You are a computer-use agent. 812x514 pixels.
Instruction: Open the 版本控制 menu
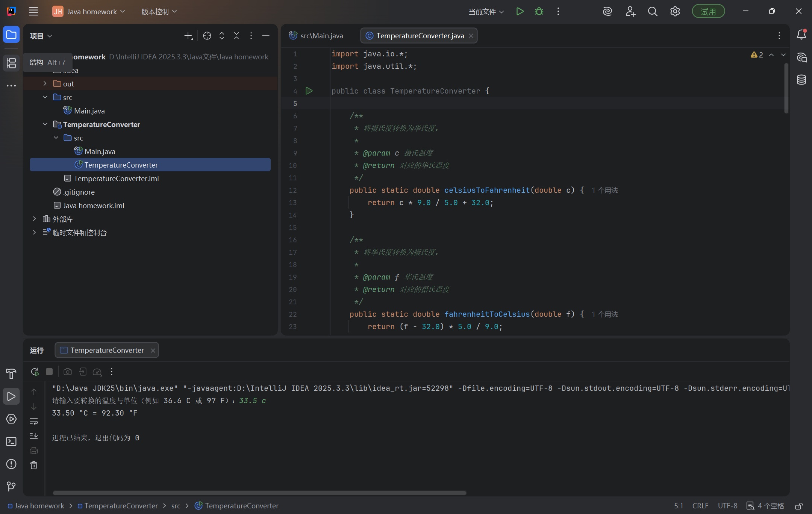point(159,12)
